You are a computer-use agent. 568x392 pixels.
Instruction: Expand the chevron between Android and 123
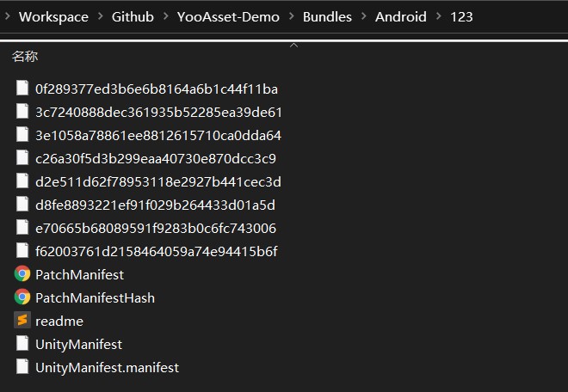pos(439,16)
